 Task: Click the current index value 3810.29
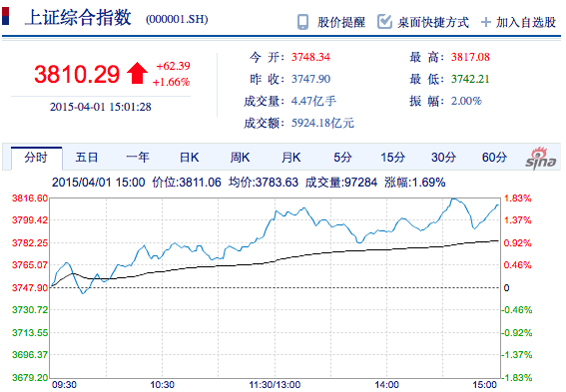pos(77,74)
